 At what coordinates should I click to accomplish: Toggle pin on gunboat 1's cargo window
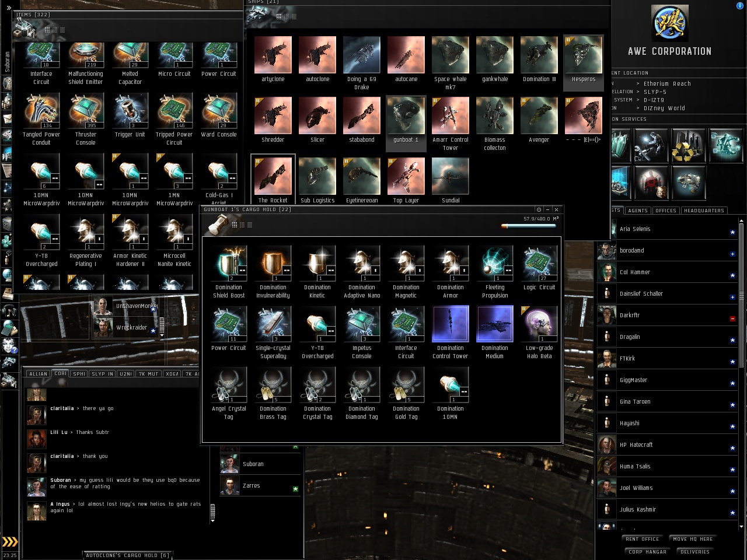click(x=539, y=209)
